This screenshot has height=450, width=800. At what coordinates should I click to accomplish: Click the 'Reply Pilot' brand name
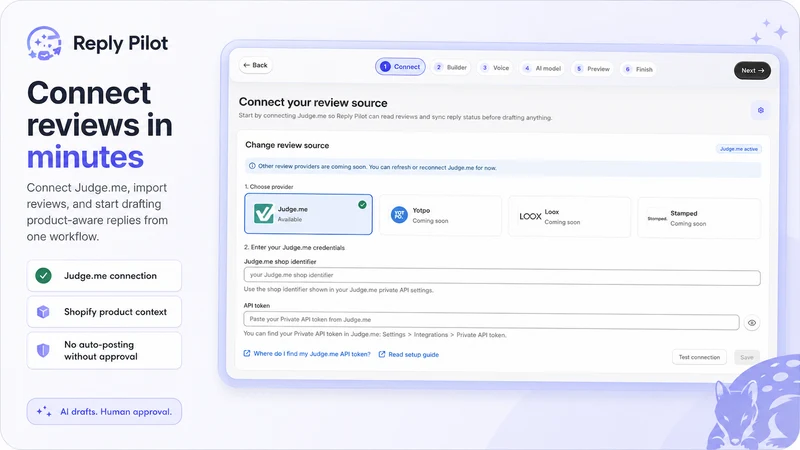click(120, 44)
